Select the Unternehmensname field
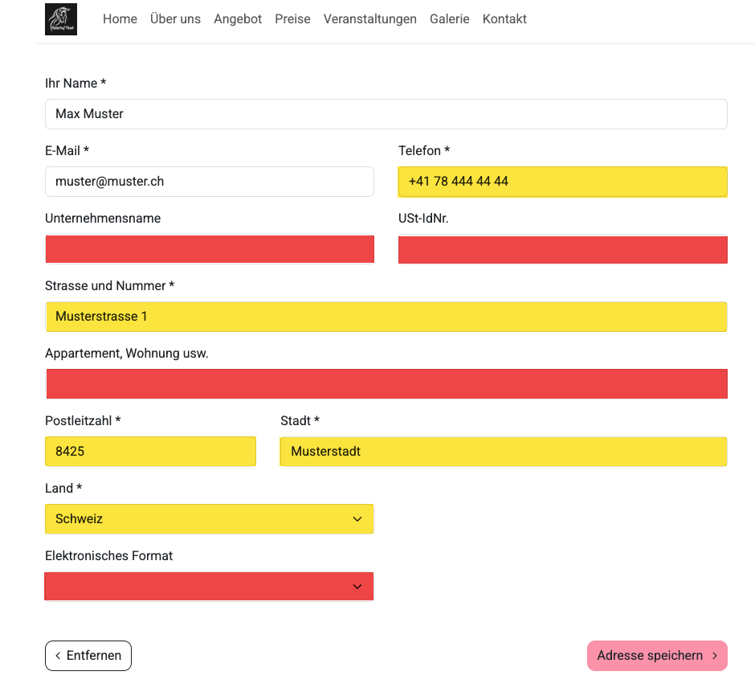The height and width of the screenshot is (700, 755). pyautogui.click(x=209, y=249)
